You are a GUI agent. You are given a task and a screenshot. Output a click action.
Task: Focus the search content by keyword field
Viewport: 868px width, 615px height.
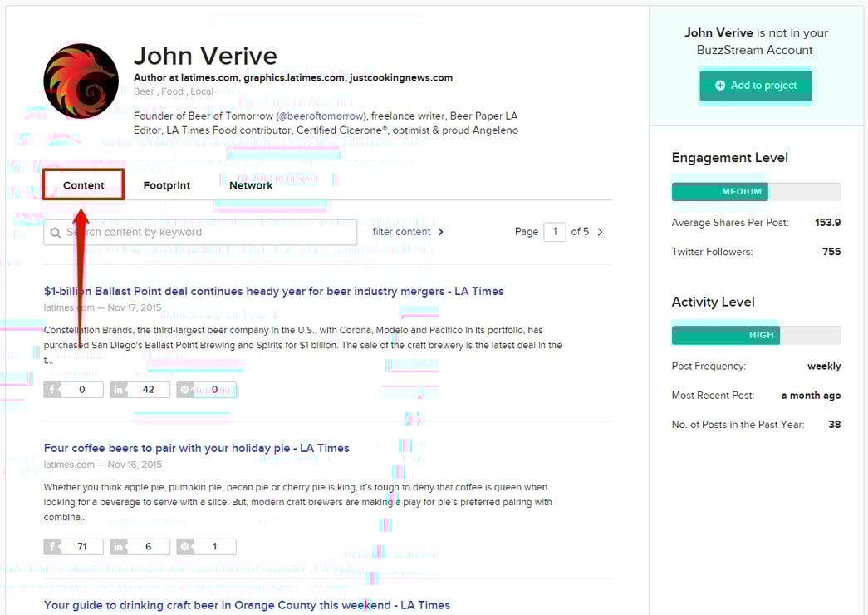[200, 232]
